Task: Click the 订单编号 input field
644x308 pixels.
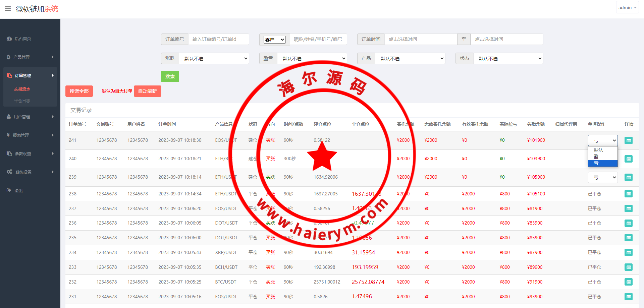Action: click(x=218, y=39)
